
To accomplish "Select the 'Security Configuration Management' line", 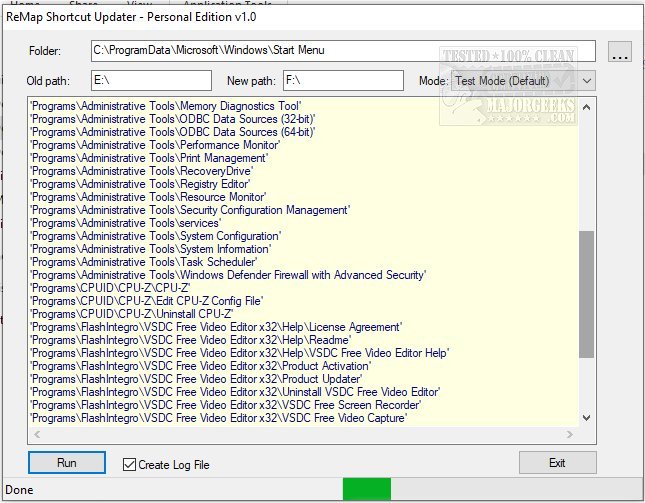I will tap(190, 210).
